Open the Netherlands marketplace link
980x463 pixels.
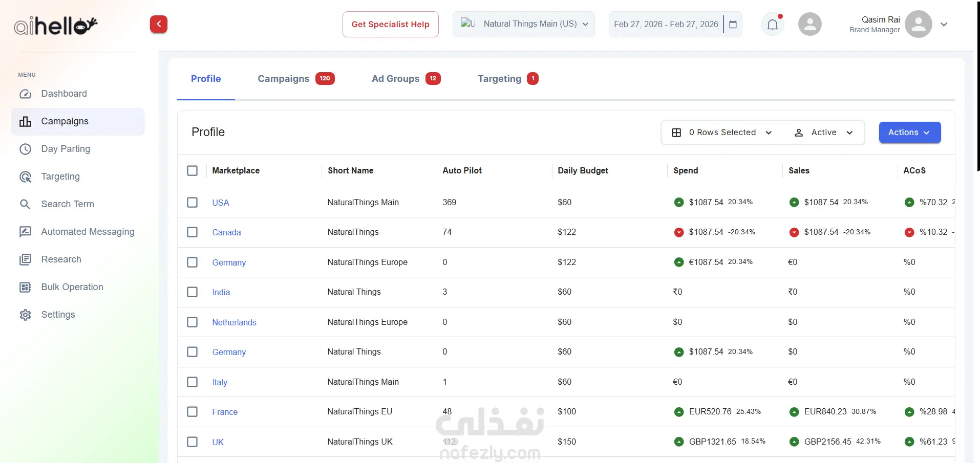click(234, 322)
